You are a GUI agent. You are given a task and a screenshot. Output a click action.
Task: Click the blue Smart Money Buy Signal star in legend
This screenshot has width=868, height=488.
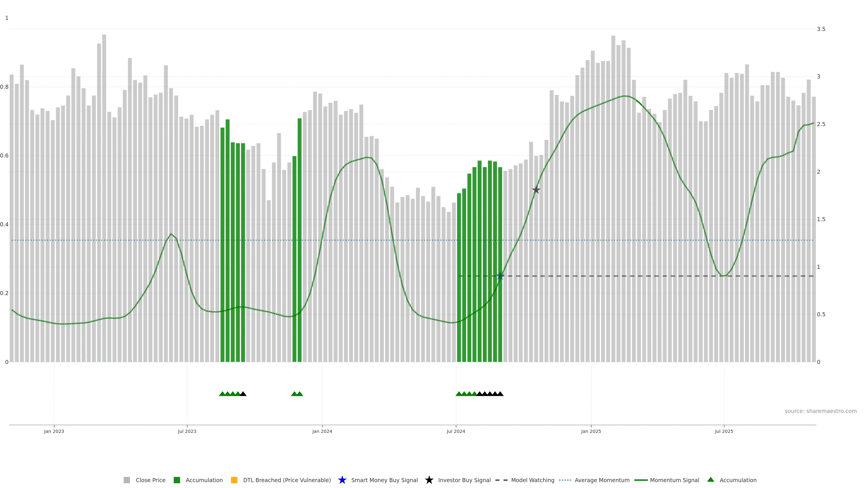[342, 480]
